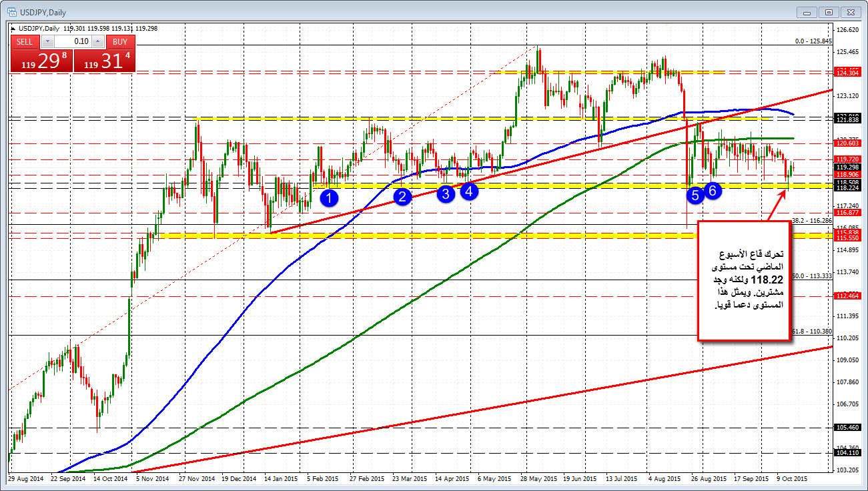The width and height of the screenshot is (868, 491).
Task: Click the 9 Oct 2015 date label
Action: coord(793,479)
